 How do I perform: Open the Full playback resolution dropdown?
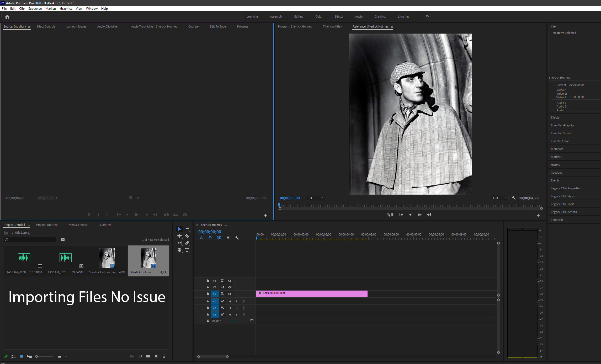pos(499,198)
